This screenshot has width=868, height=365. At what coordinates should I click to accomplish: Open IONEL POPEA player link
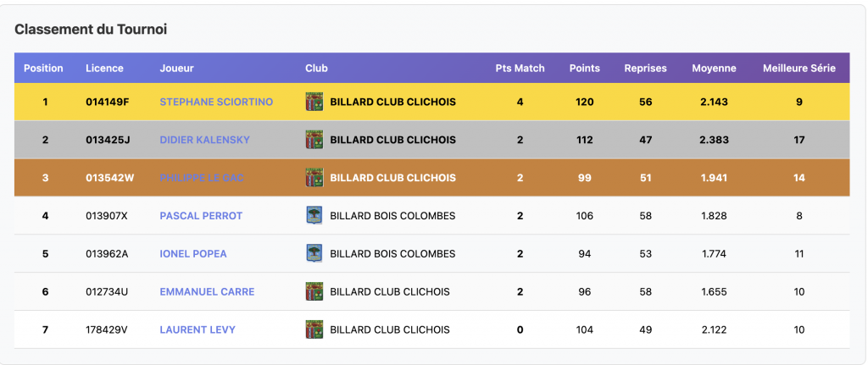pyautogui.click(x=193, y=254)
